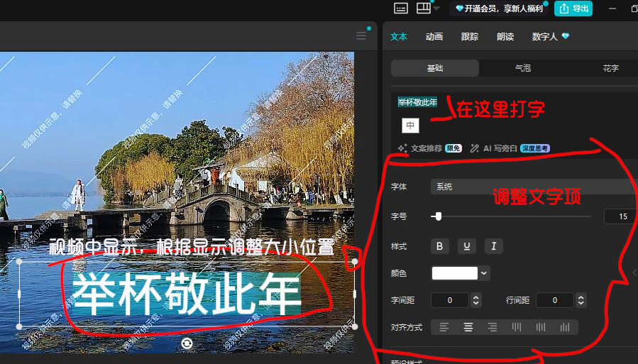Click the 字间距 spacing stepper arrows
The width and height of the screenshot is (638, 364).
pos(476,300)
